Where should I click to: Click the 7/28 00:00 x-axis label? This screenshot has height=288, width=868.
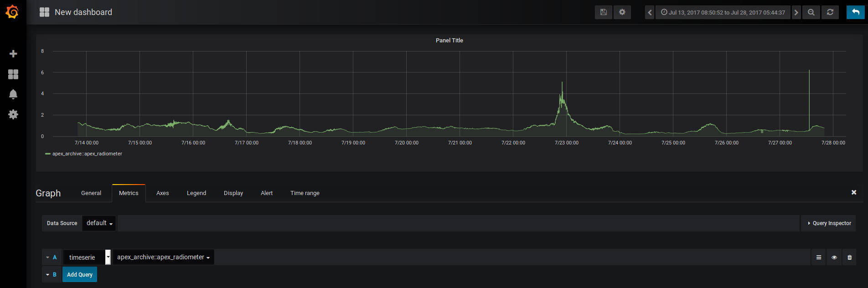pyautogui.click(x=833, y=143)
